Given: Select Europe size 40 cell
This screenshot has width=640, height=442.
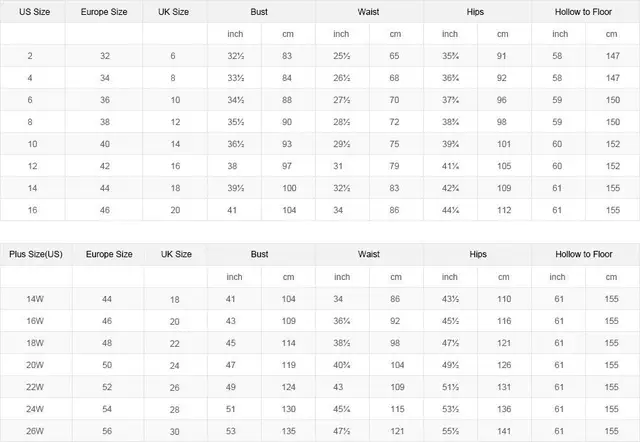Looking at the screenshot, I should pos(105,144).
